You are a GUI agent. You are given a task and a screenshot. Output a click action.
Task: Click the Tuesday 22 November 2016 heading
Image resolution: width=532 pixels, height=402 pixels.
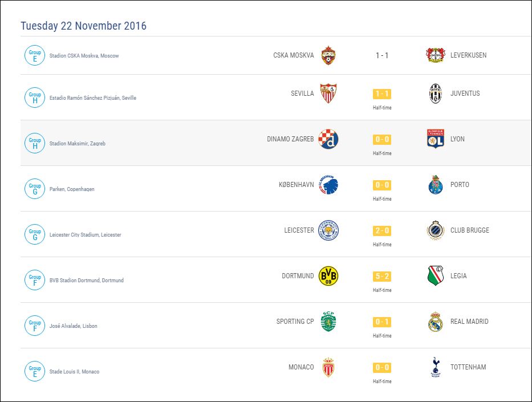[x=83, y=26]
